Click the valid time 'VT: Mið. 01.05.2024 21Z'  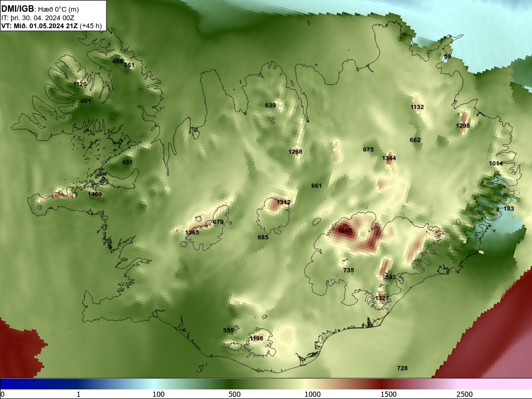(x=39, y=26)
